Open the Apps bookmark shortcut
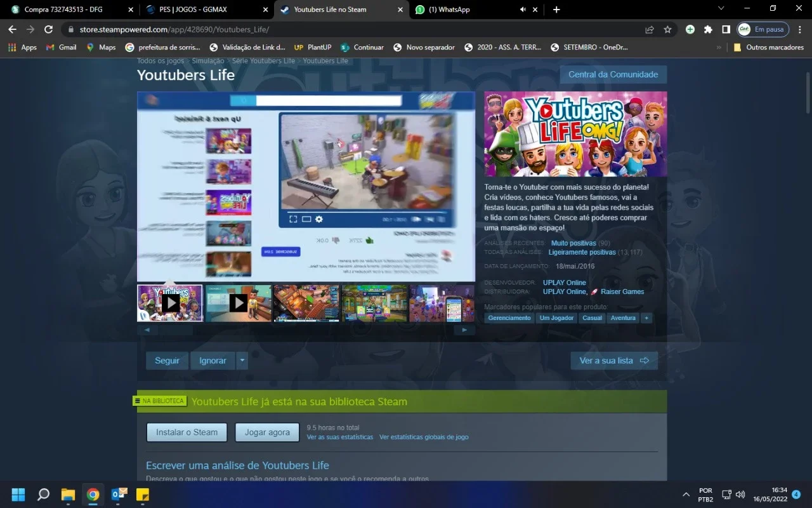The width and height of the screenshot is (812, 508). 22,47
